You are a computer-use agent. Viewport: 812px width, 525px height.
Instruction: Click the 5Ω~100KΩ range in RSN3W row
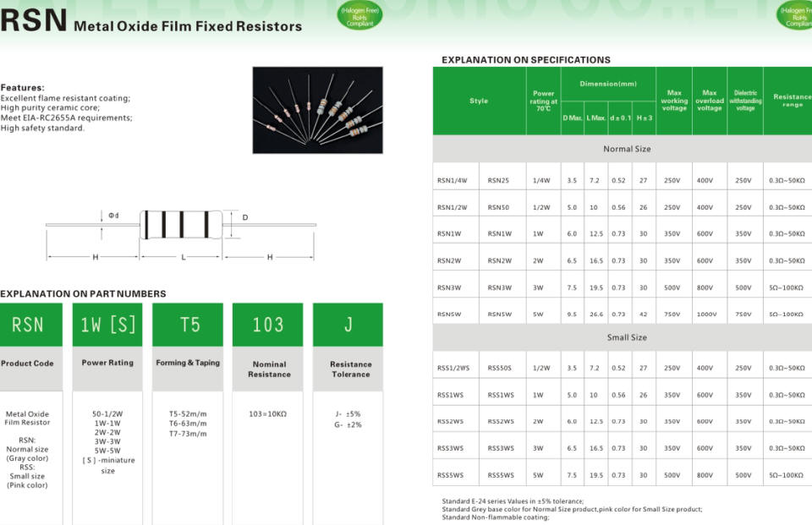pyautogui.click(x=786, y=287)
